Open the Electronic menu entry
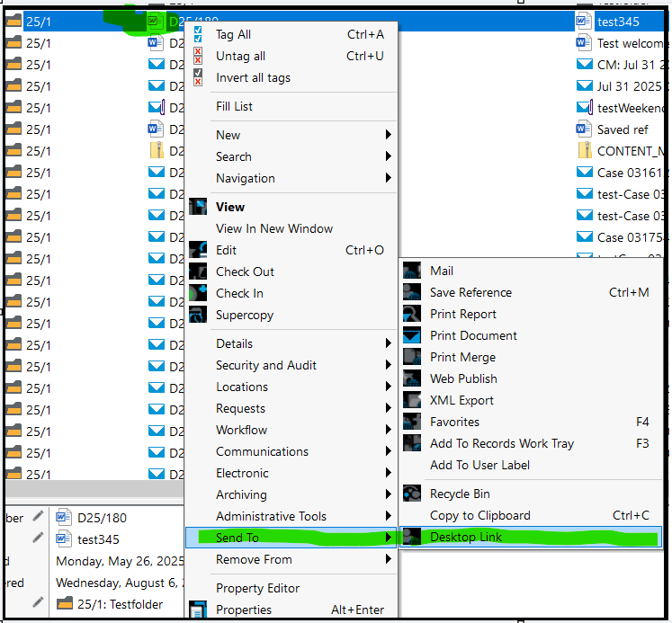The image size is (672, 623). point(291,473)
